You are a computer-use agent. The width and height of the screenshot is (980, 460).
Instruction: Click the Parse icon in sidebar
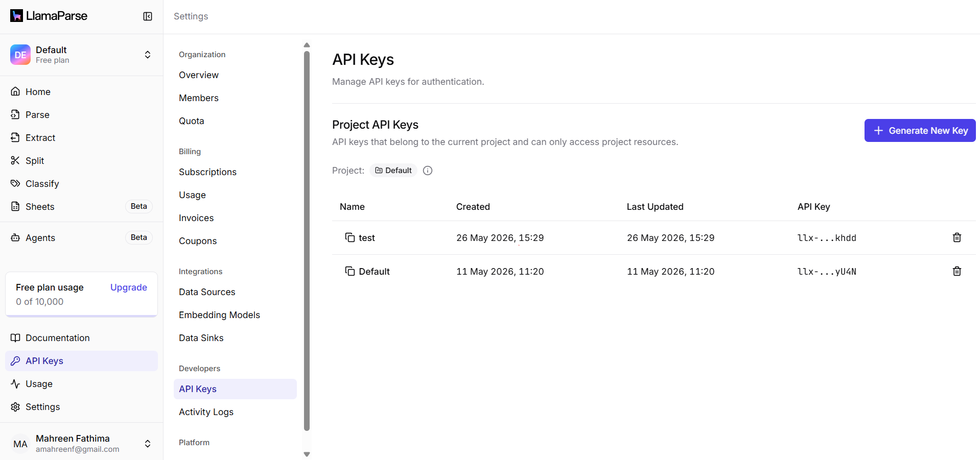pyautogui.click(x=15, y=114)
